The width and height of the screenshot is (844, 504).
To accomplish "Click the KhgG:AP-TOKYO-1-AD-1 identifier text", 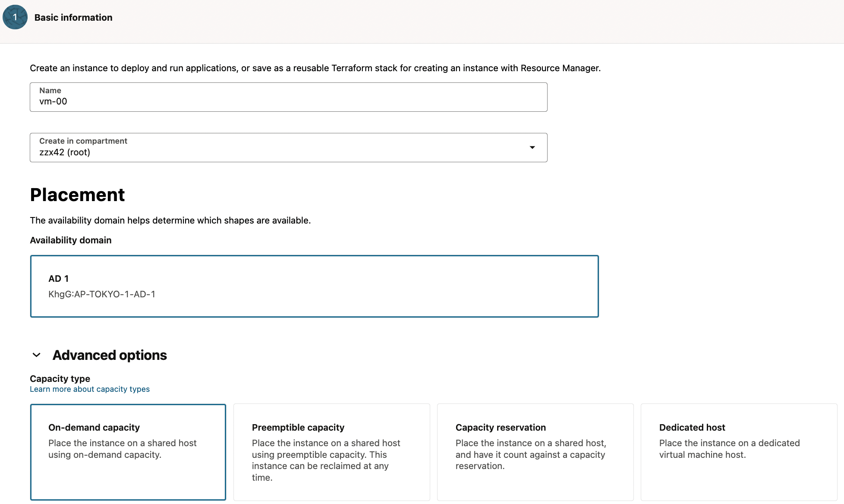I will point(102,294).
